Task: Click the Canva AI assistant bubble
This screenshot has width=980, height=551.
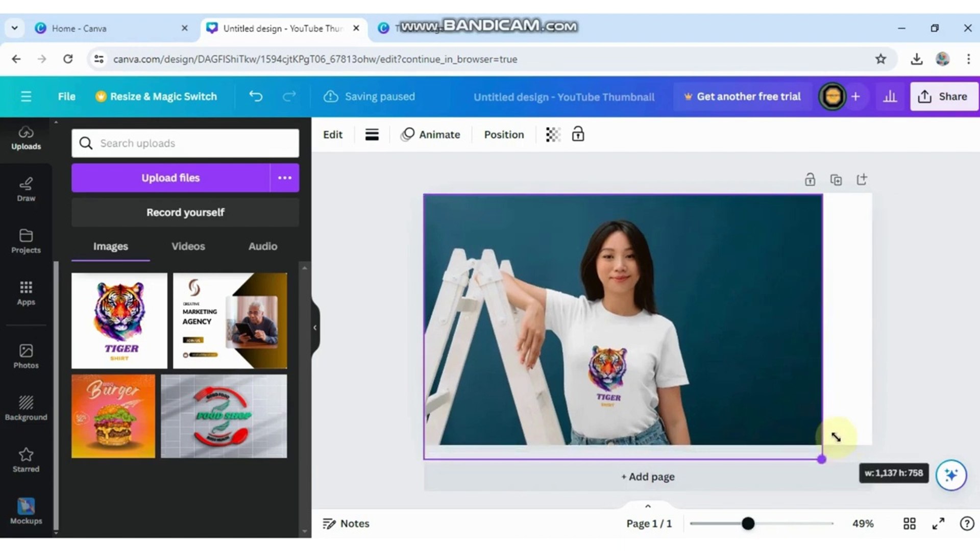Action: coord(950,475)
